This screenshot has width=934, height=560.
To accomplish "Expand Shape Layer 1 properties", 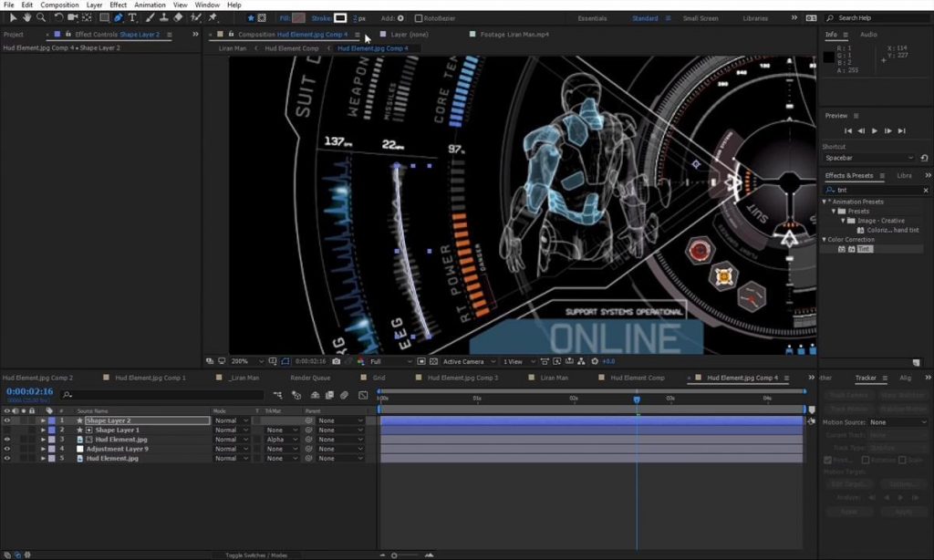I will [43, 430].
